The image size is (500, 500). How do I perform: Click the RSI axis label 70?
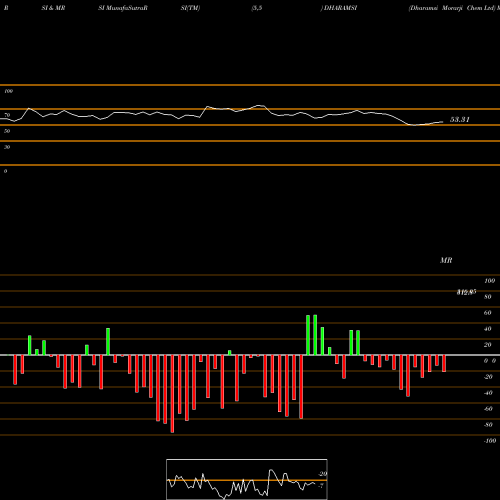(7, 115)
